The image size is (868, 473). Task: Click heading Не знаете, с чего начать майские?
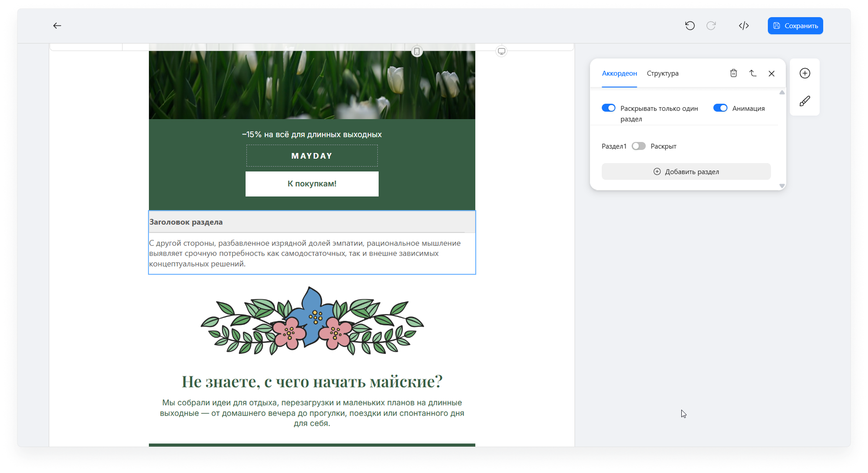click(x=312, y=382)
